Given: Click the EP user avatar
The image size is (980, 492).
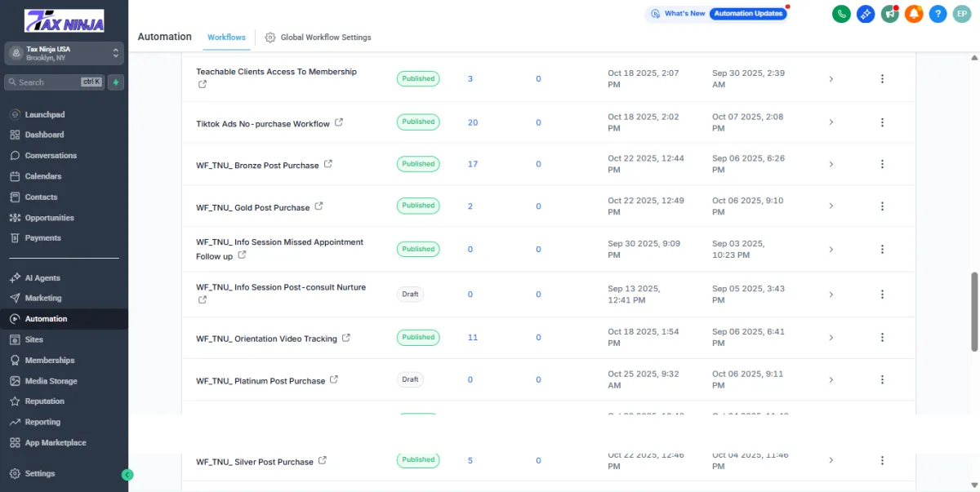Looking at the screenshot, I should click(x=962, y=14).
